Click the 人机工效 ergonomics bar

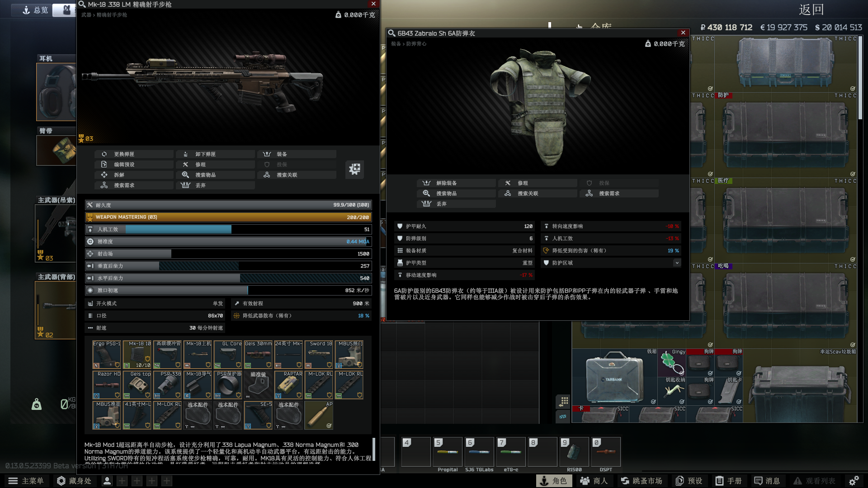(x=229, y=230)
